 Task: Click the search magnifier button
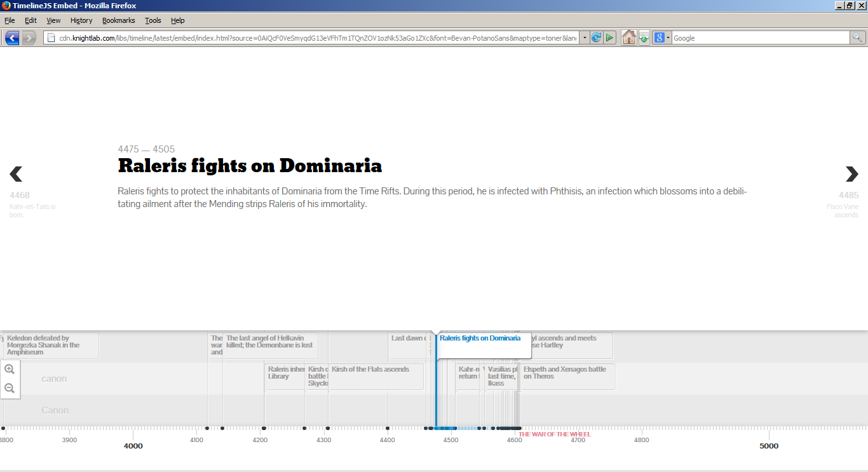point(857,38)
